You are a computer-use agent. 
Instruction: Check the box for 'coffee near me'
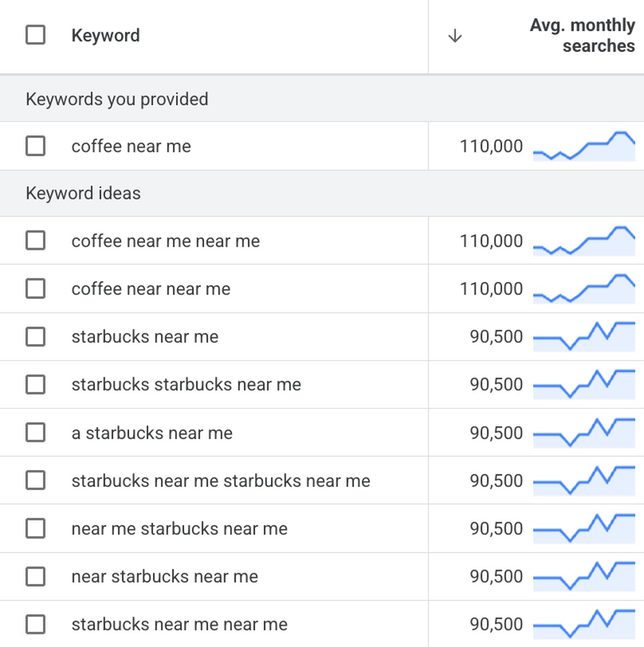(35, 146)
